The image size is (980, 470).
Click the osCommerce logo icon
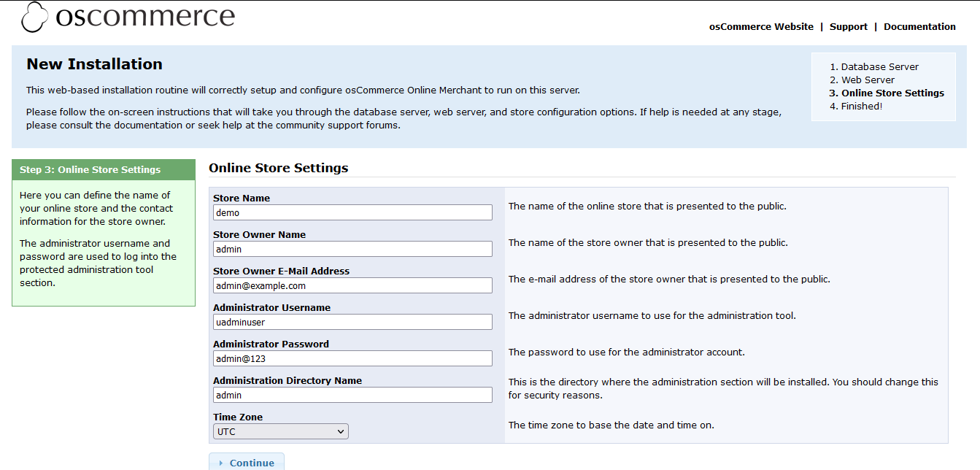coord(34,17)
